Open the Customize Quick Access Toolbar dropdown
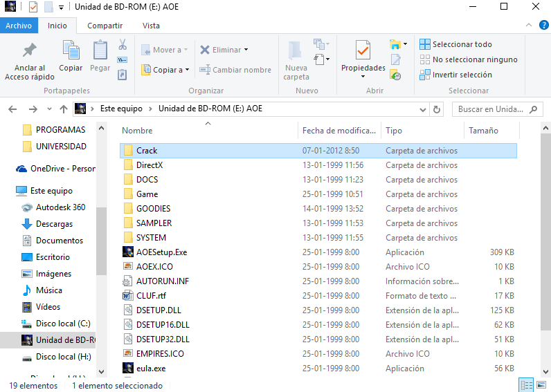Screen dimensions: 551x392 (x=61, y=8)
